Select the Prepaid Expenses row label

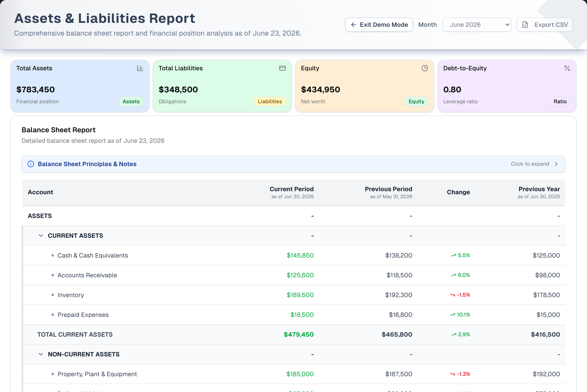tap(83, 314)
